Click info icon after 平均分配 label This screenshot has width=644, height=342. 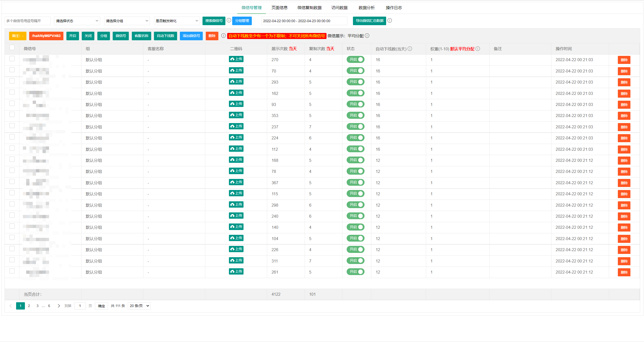(x=367, y=36)
